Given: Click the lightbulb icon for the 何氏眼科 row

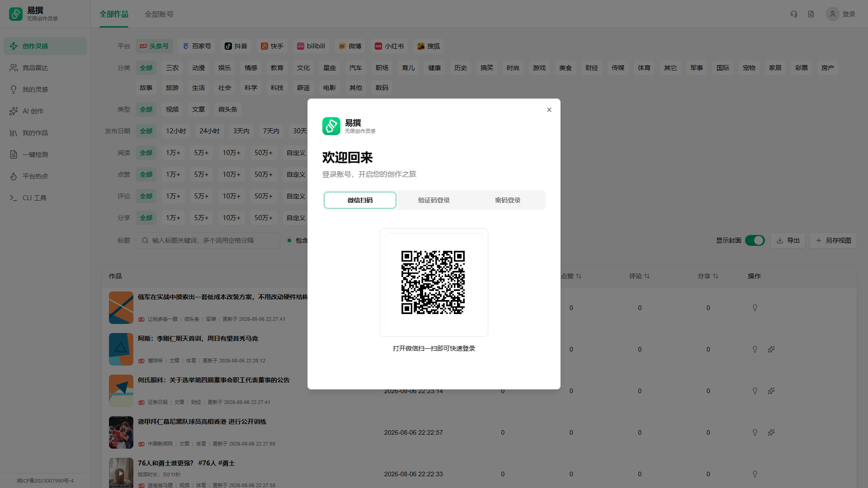Looking at the screenshot, I should [x=755, y=391].
